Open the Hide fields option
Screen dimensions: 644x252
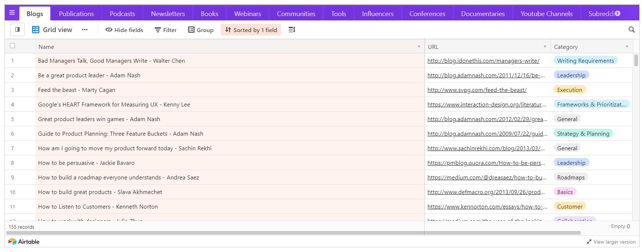pos(124,30)
